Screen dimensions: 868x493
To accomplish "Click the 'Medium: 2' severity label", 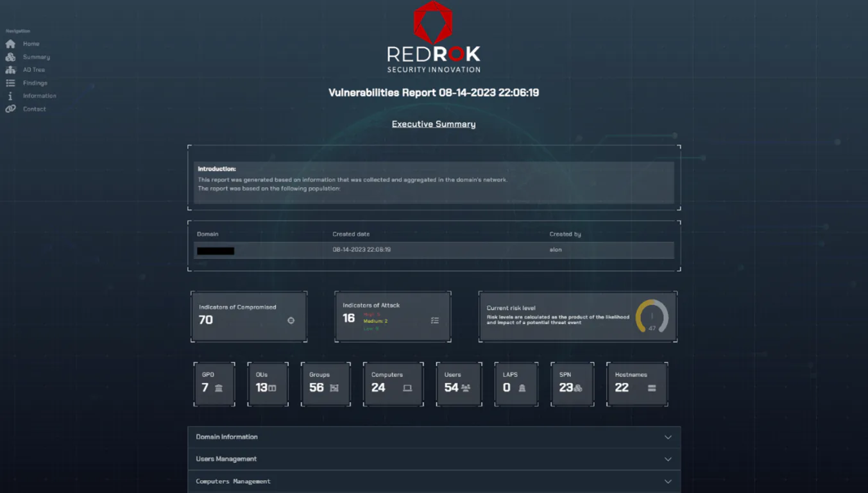I will coord(375,321).
